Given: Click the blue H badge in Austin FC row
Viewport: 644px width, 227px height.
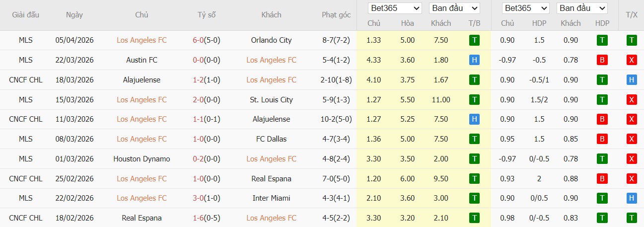Looking at the screenshot, I should (x=474, y=60).
